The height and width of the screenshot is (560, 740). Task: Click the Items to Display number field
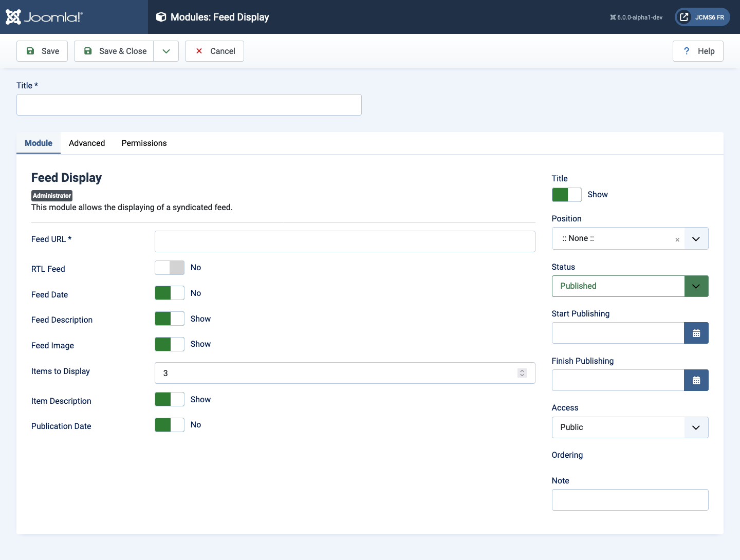tap(345, 373)
